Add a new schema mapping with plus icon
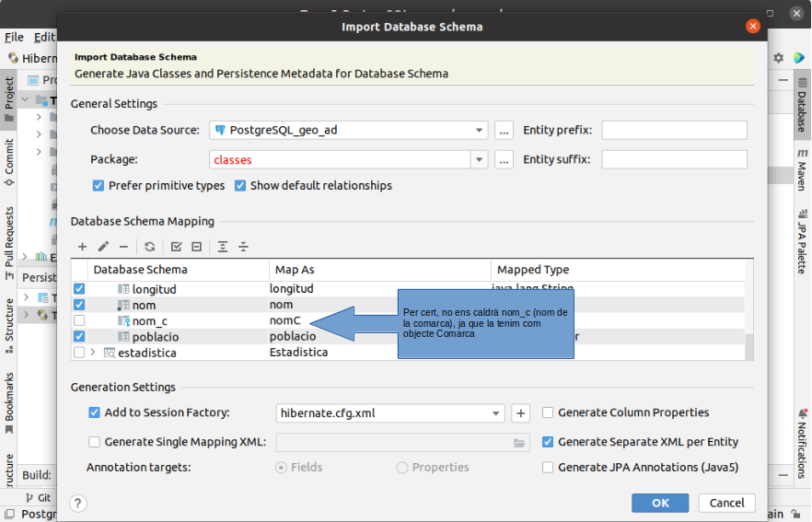This screenshot has height=522, width=812. [82, 247]
